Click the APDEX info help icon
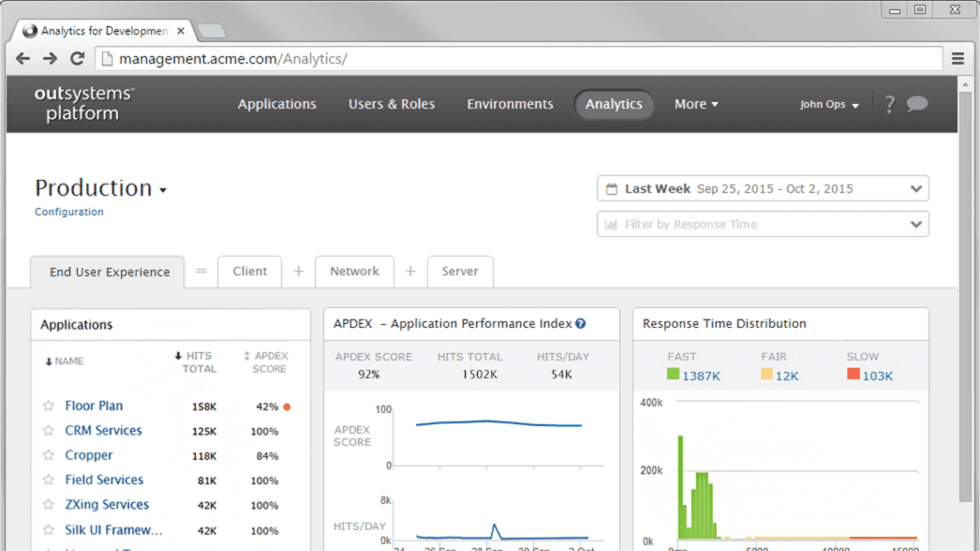 pos(581,323)
